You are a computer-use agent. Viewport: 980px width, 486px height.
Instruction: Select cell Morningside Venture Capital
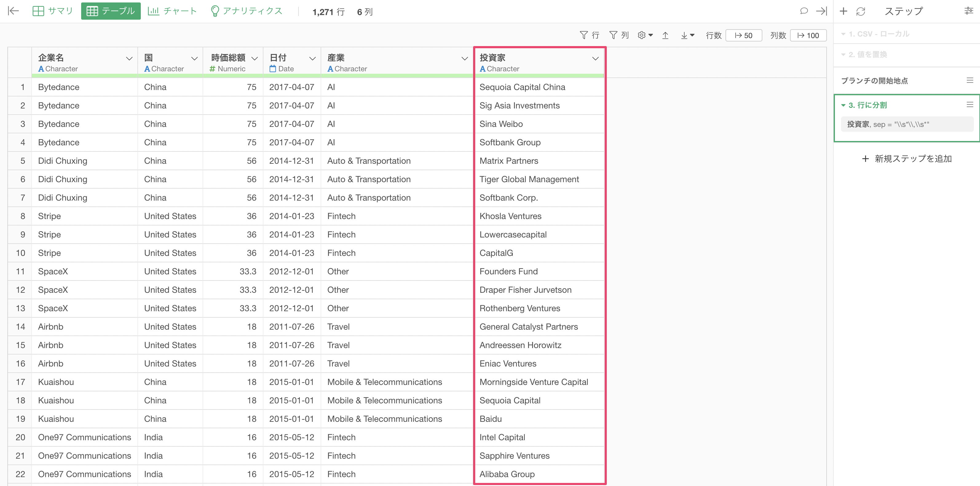pos(539,382)
